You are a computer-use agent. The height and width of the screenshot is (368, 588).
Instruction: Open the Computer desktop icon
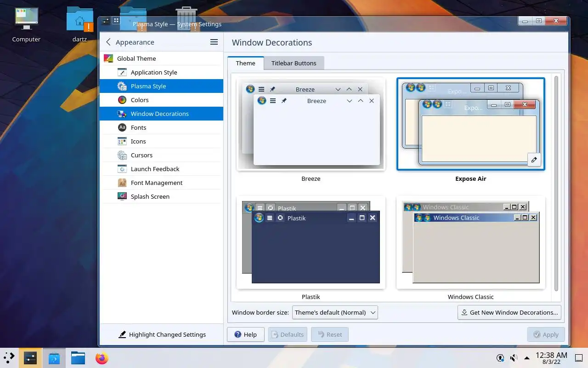[x=26, y=24]
